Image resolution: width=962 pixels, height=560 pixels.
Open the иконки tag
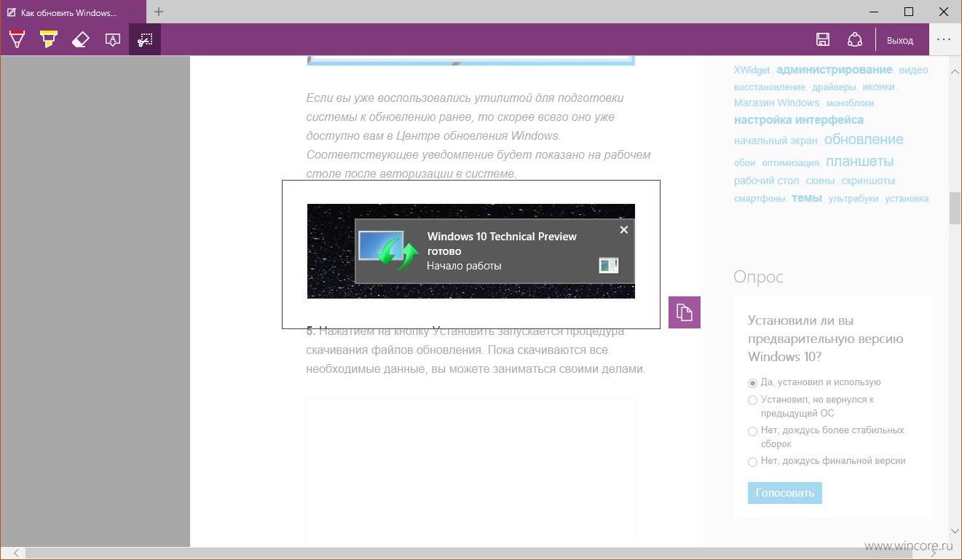(x=878, y=87)
